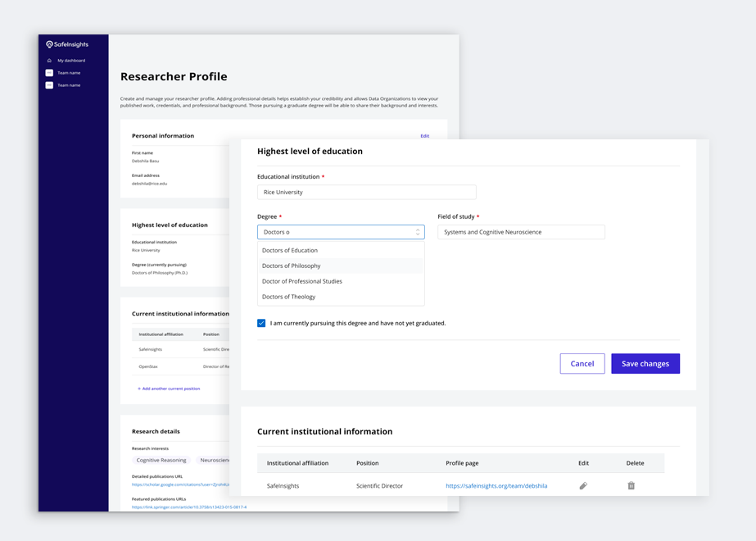Screen dimensions: 756x541
Task: Click the Cancel button
Action: [x=582, y=363]
